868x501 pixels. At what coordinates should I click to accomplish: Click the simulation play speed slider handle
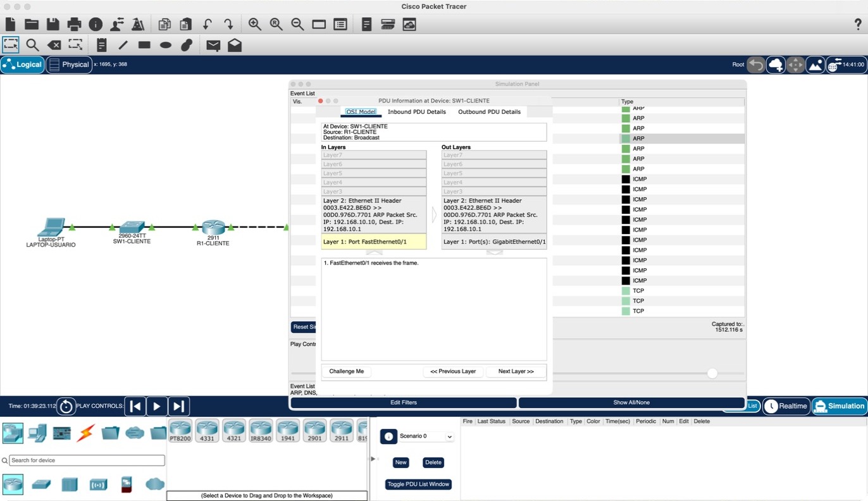[712, 373]
